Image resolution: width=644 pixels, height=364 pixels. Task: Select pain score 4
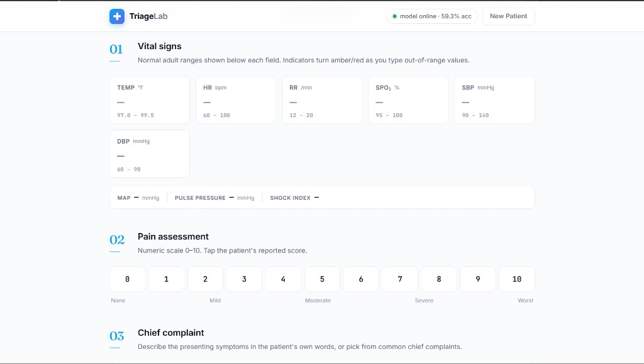pyautogui.click(x=283, y=279)
